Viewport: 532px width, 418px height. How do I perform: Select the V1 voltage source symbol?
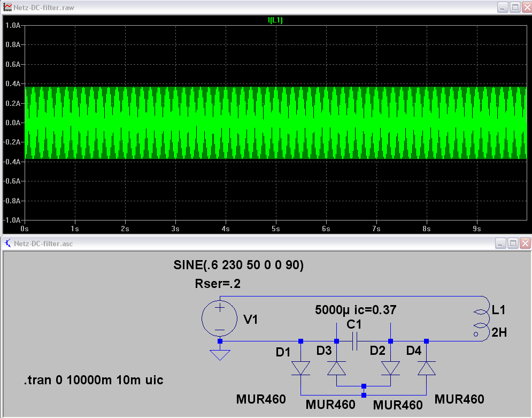tap(219, 319)
